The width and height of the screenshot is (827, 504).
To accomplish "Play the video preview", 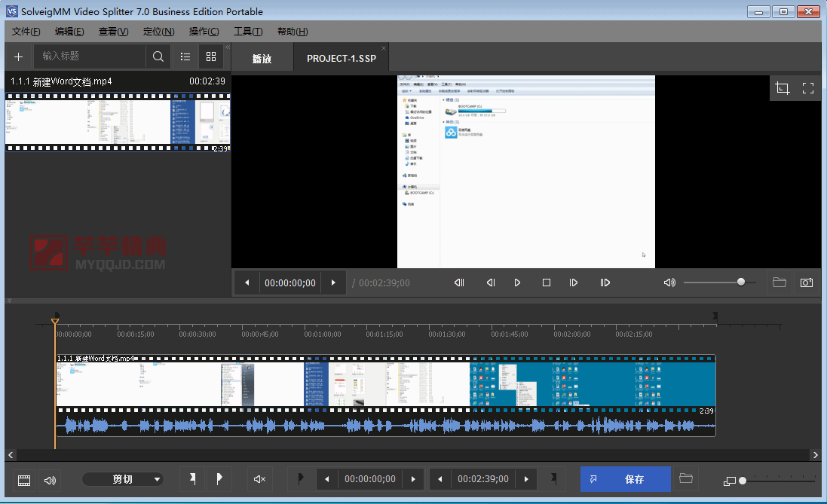I will coord(517,283).
